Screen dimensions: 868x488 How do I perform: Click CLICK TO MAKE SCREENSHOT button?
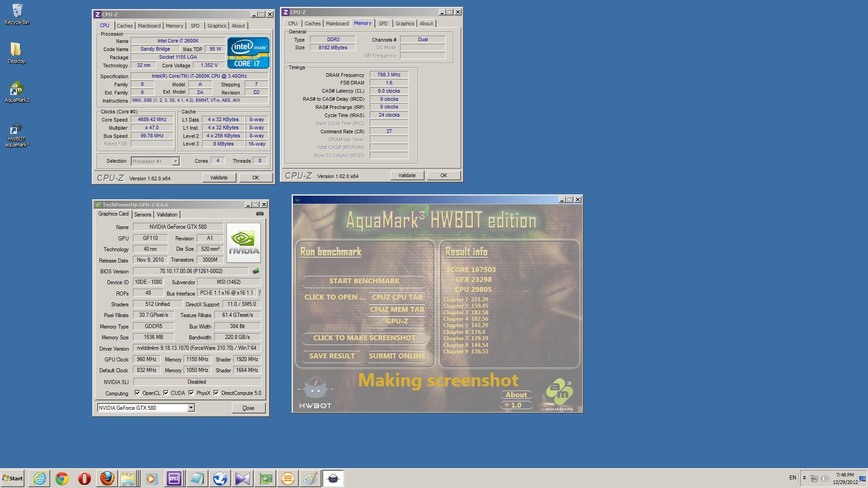click(x=364, y=338)
